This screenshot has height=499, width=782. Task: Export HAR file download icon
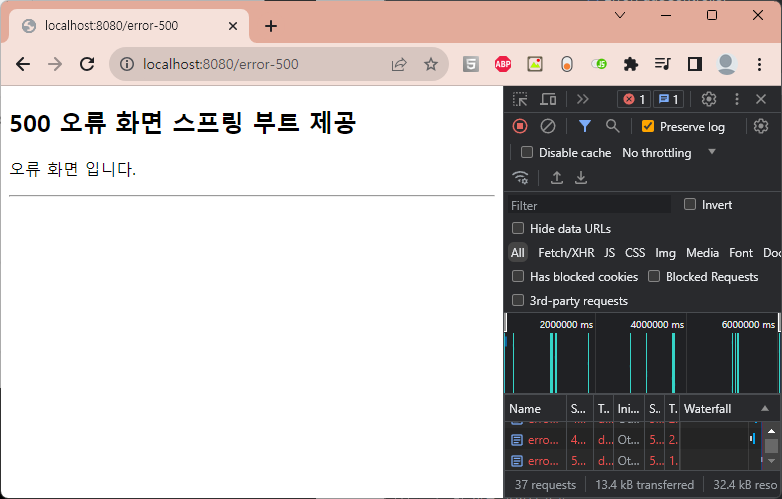tap(581, 177)
